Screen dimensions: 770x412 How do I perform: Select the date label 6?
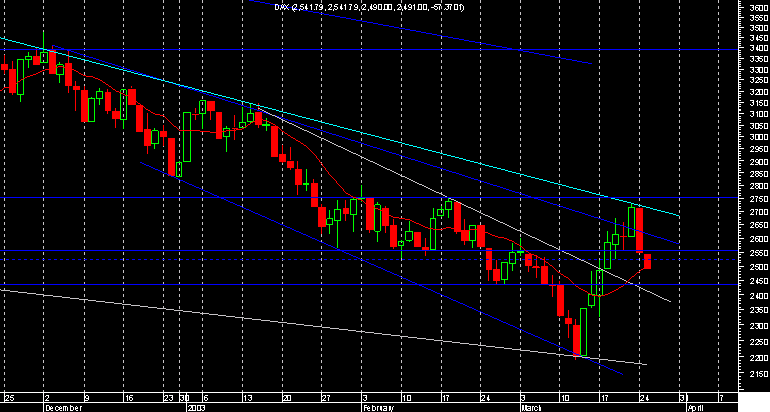click(206, 397)
